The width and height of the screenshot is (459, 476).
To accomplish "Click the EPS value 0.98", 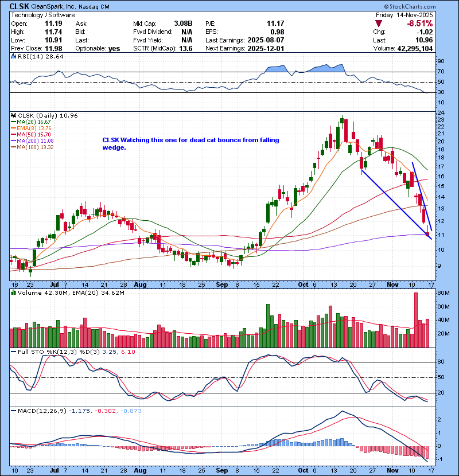I will point(278,32).
